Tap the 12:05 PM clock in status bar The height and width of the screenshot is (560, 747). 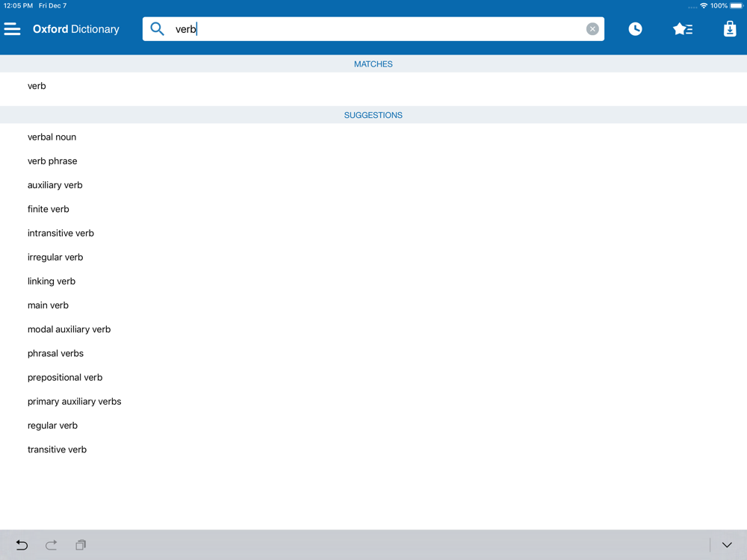coord(18,6)
